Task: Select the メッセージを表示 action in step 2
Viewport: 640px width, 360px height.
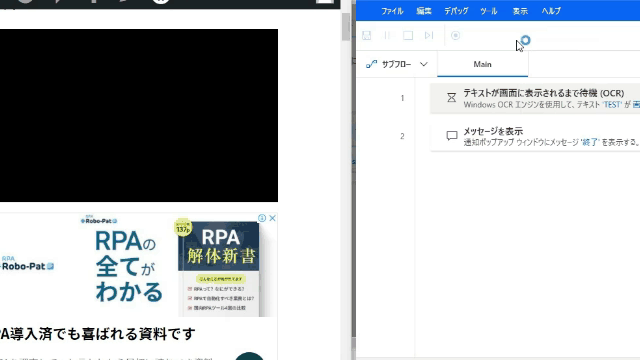Action: tap(535, 136)
